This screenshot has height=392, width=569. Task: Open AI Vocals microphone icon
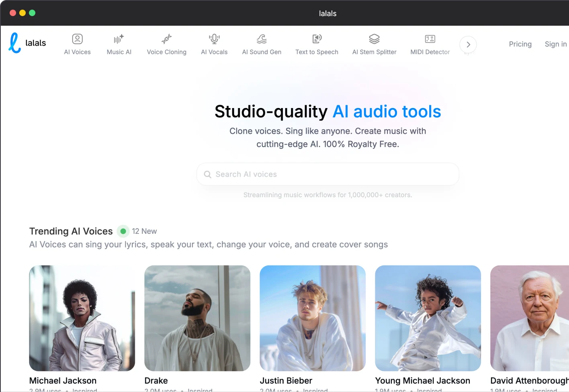(x=214, y=39)
